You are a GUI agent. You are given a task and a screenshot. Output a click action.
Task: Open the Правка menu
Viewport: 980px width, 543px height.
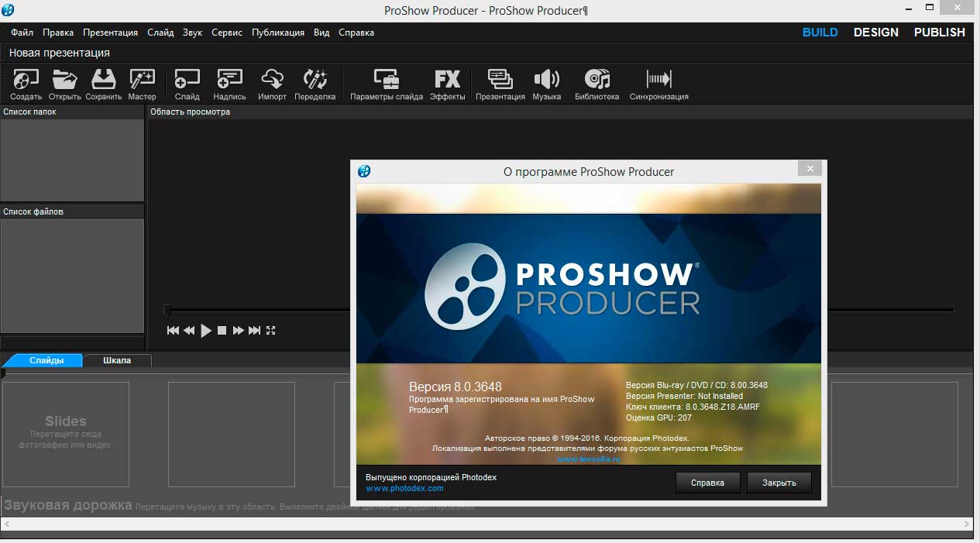58,33
